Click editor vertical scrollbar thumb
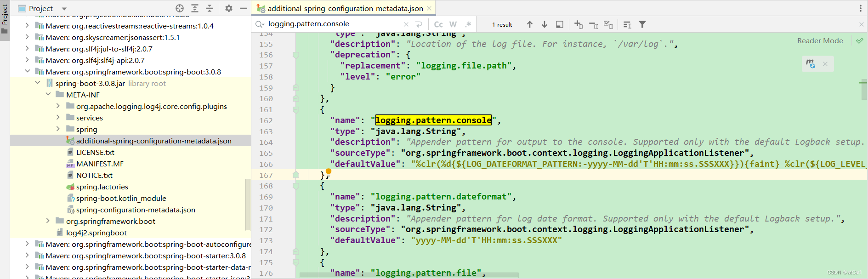 [x=864, y=90]
